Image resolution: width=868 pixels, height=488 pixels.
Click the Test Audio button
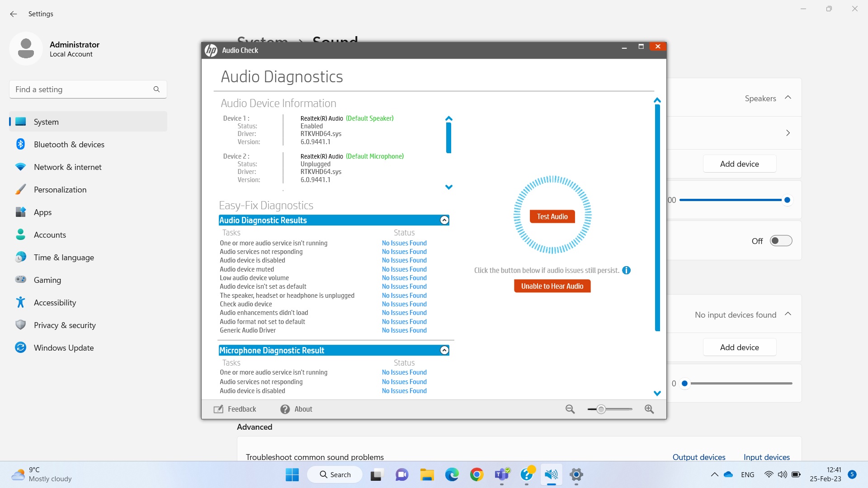[x=552, y=216]
